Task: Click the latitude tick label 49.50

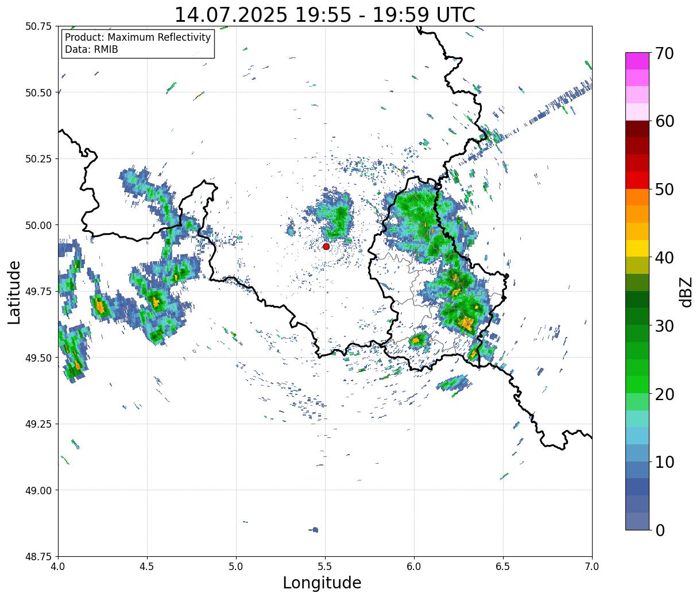Action: click(38, 358)
